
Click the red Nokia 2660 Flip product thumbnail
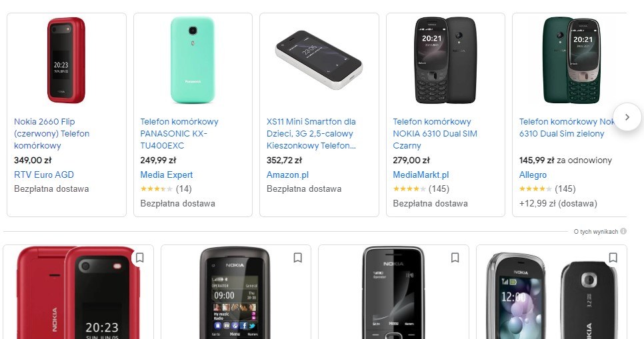click(66, 61)
